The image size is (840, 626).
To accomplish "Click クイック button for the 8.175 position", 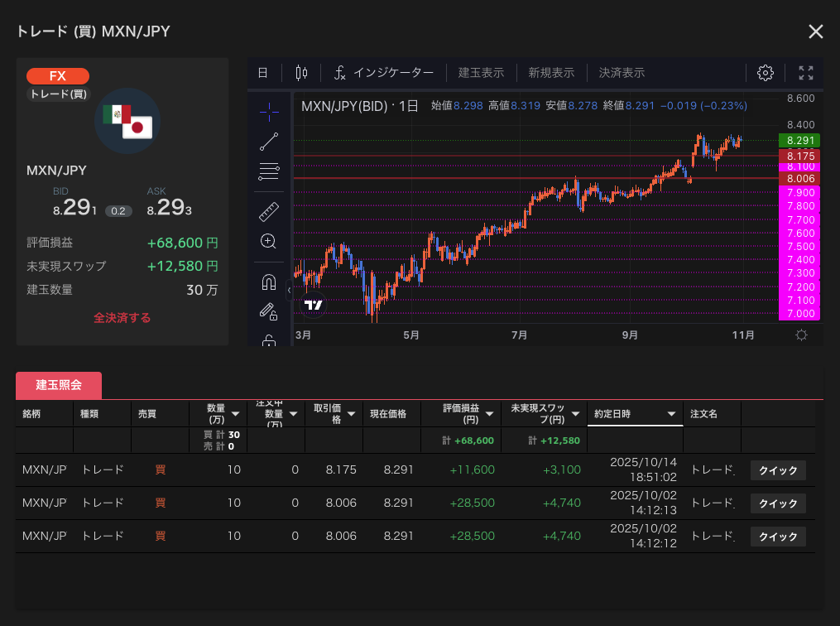I will coord(778,470).
